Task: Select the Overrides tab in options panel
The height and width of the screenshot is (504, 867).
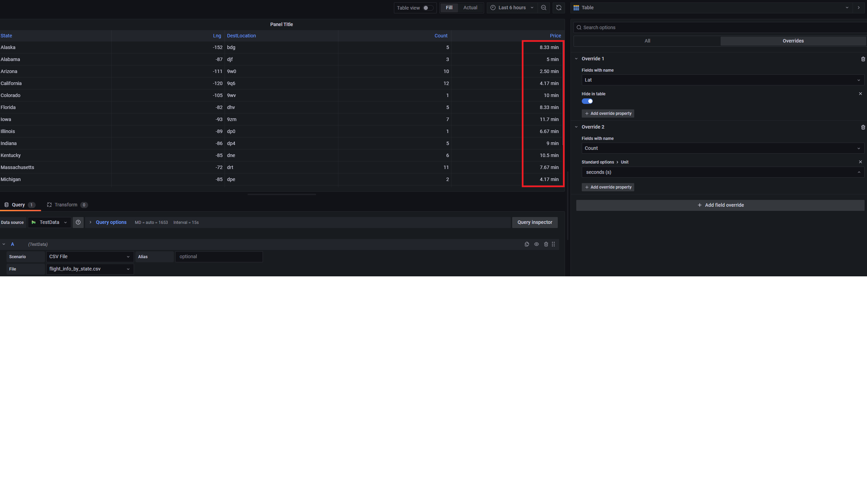Action: (793, 40)
